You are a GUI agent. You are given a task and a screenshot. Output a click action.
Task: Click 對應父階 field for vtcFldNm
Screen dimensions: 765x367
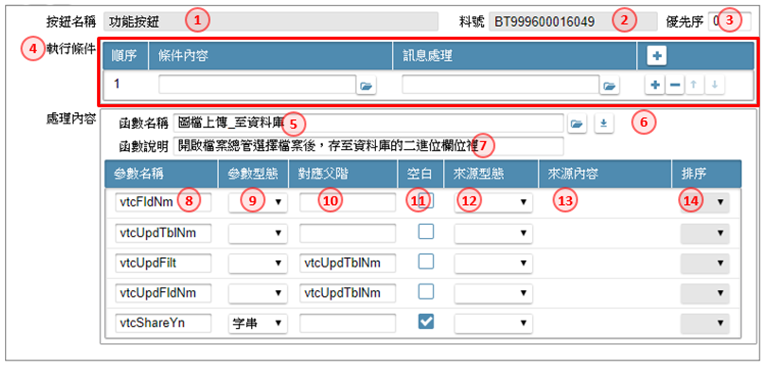pyautogui.click(x=347, y=202)
